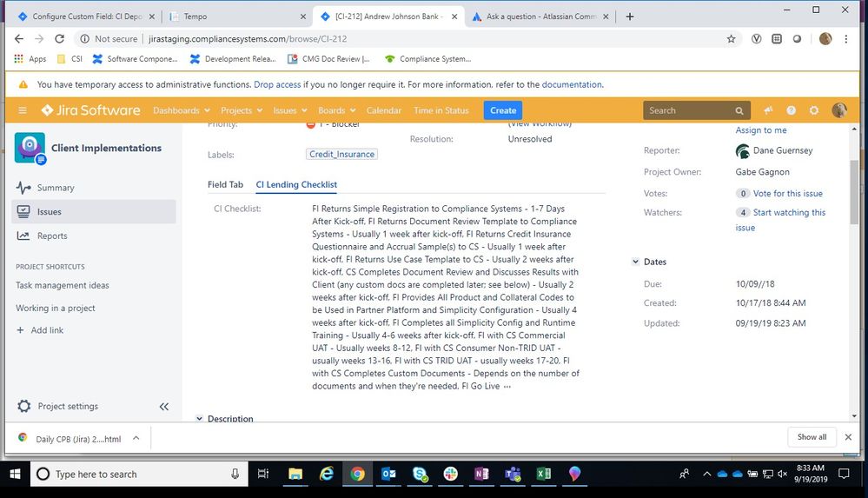Click Start watching this issue

tap(780, 220)
